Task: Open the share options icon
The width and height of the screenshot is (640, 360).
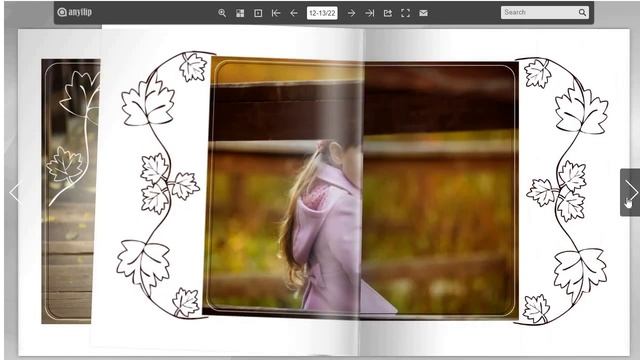Action: point(388,13)
